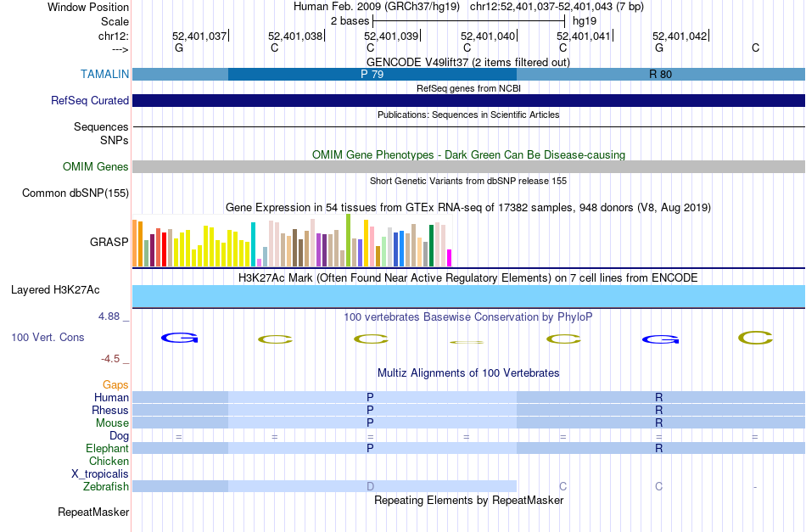Open Repeating Elements by RepeatMasker title

(468, 500)
